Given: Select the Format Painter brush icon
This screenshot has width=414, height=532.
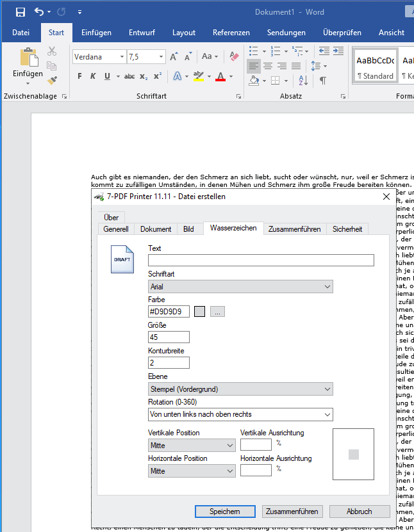Looking at the screenshot, I should [x=52, y=81].
